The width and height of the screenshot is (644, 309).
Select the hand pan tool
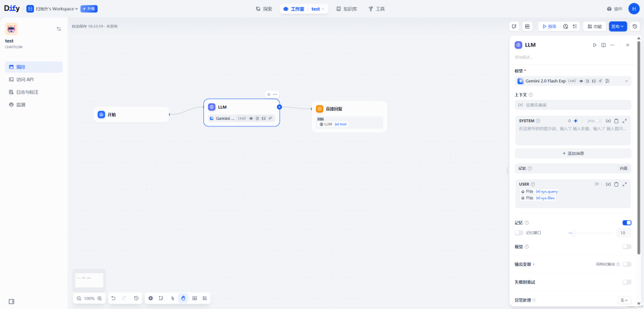click(183, 298)
